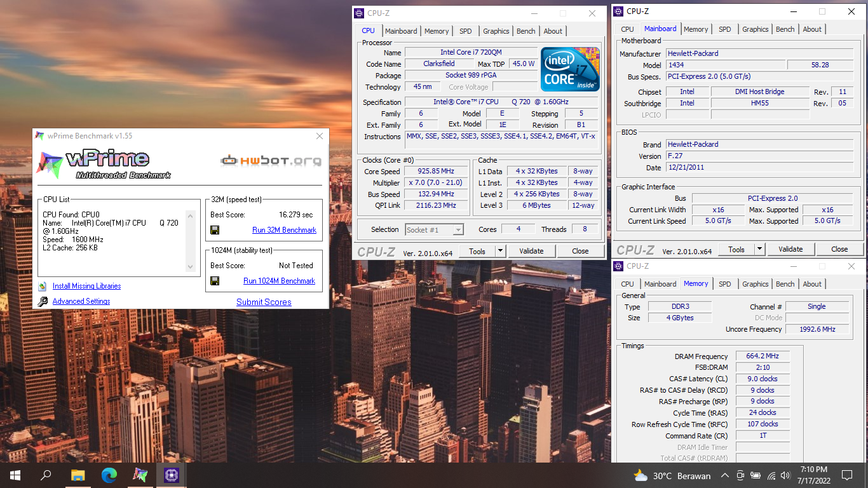
Task: Click the Southbridge HM55 value
Action: pyautogui.click(x=760, y=103)
